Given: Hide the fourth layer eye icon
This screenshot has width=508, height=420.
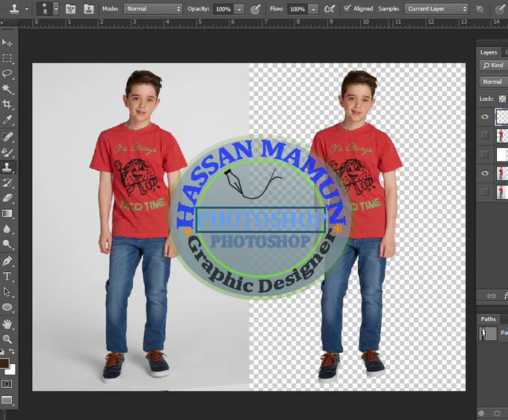Looking at the screenshot, I should (x=485, y=173).
